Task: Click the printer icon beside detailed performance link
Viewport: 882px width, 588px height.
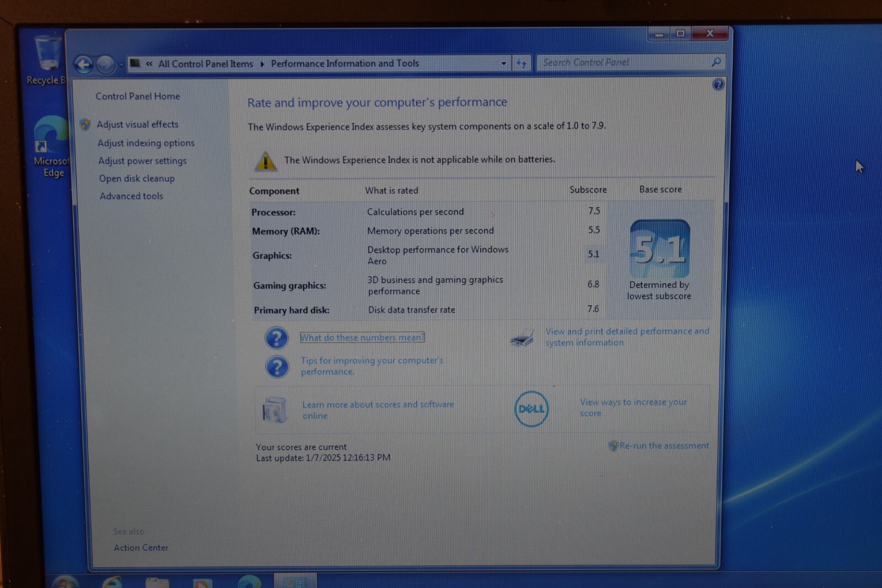Action: tap(522, 338)
